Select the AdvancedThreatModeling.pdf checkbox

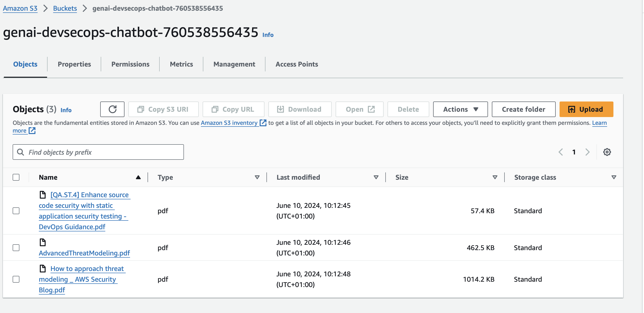[x=16, y=248]
